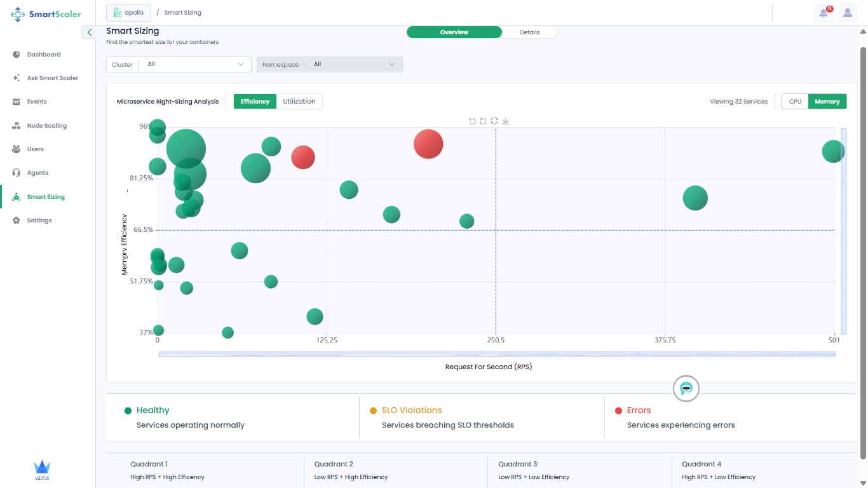
Task: Collapse the sidebar with the arrow icon
Action: [x=90, y=32]
